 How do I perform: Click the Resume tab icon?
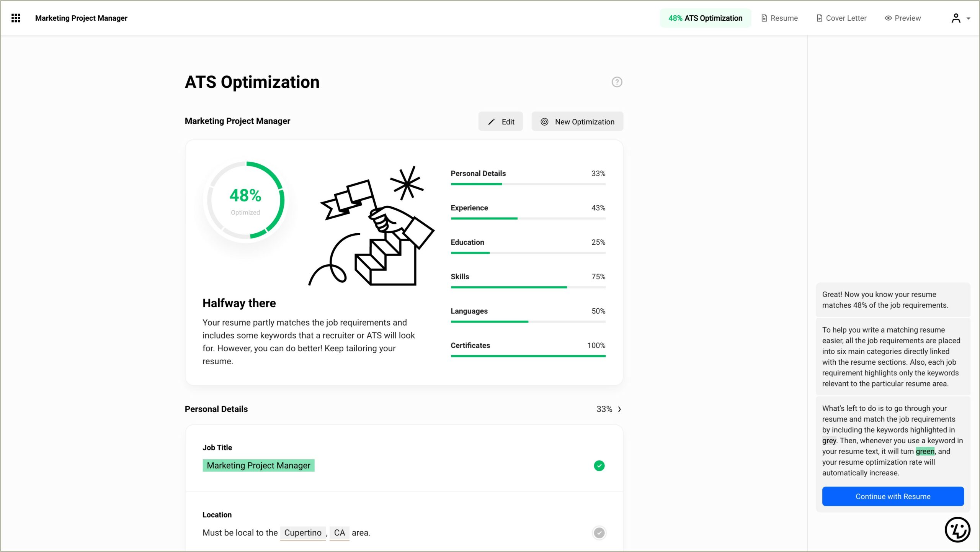click(764, 18)
